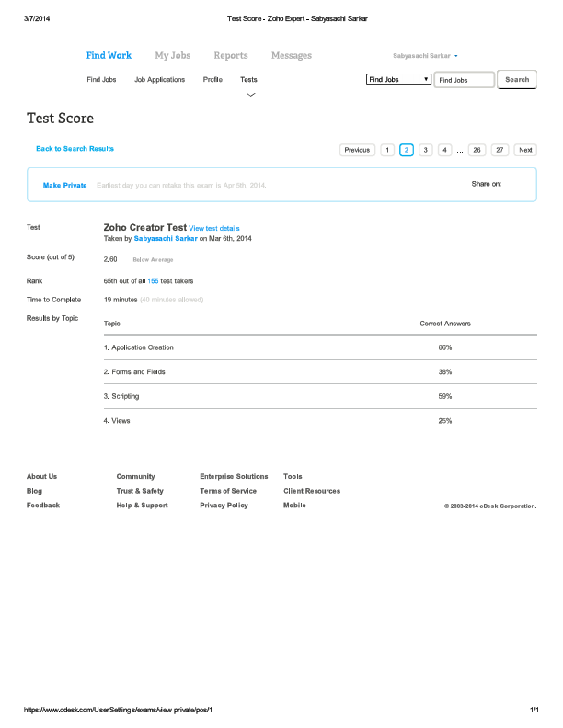
Task: Open the Find Jobs search type dropdown
Action: pos(398,79)
